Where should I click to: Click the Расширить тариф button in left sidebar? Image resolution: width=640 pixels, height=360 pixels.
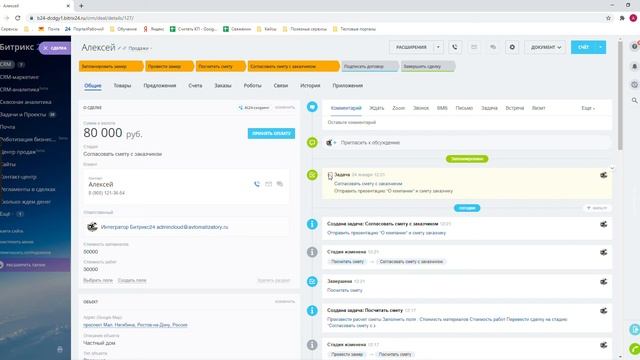(x=35, y=265)
